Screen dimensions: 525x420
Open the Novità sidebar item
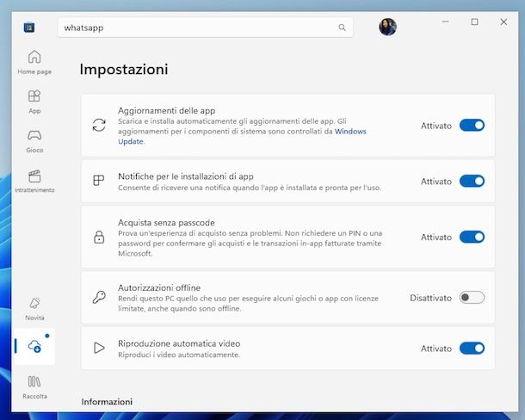pos(34,309)
